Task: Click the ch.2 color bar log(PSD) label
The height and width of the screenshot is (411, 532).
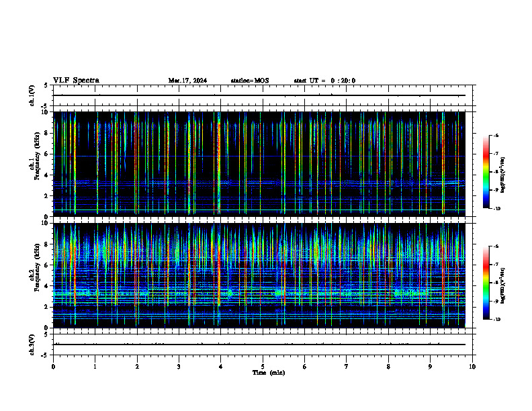Action: (503, 285)
